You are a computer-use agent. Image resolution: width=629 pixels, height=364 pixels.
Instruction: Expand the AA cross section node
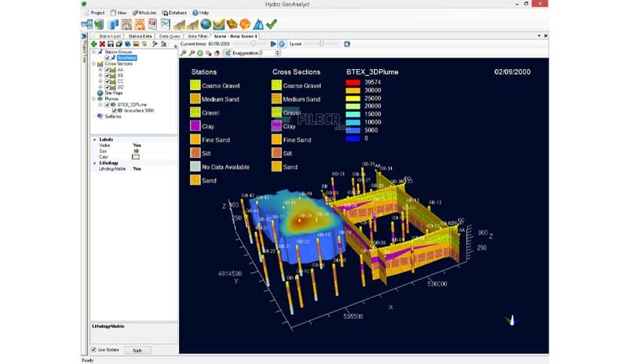point(100,69)
